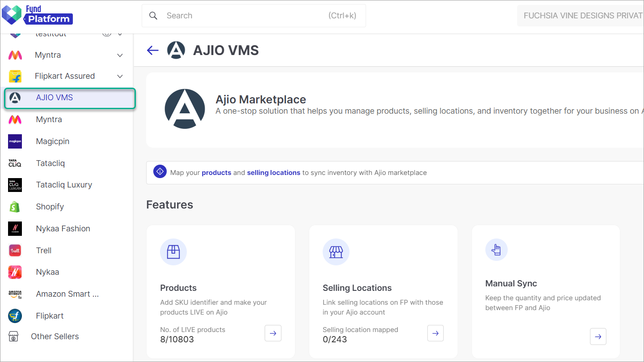The height and width of the screenshot is (362, 644).
Task: Click the Trell channel icon
Action: pyautogui.click(x=15, y=250)
